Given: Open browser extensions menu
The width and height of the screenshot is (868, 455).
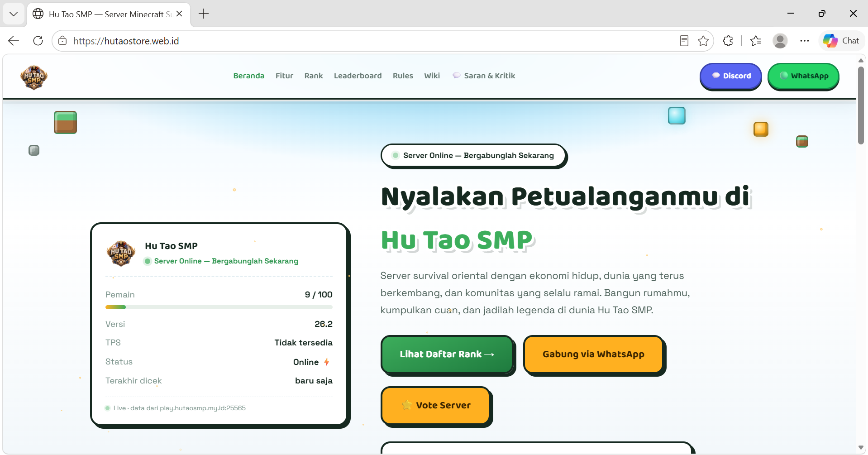Looking at the screenshot, I should pos(728,41).
